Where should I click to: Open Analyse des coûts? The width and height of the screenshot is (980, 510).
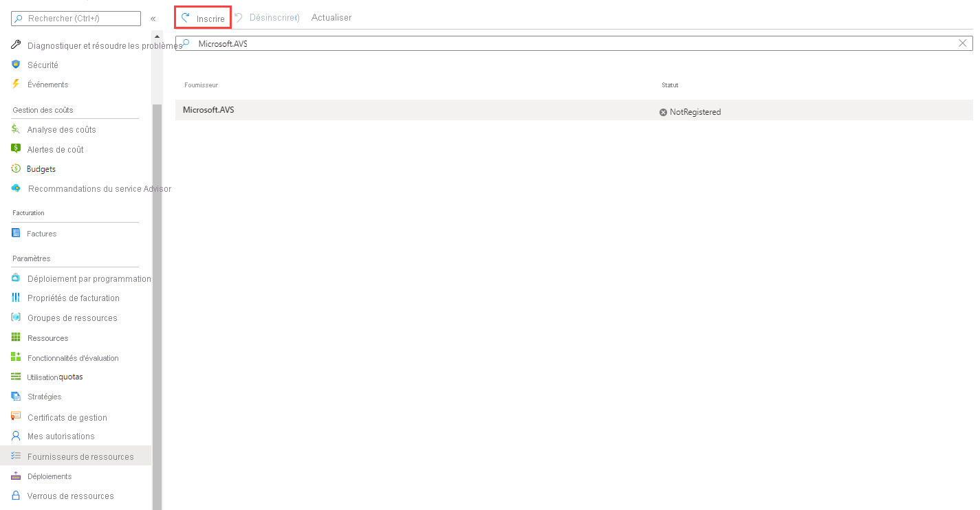(x=62, y=130)
